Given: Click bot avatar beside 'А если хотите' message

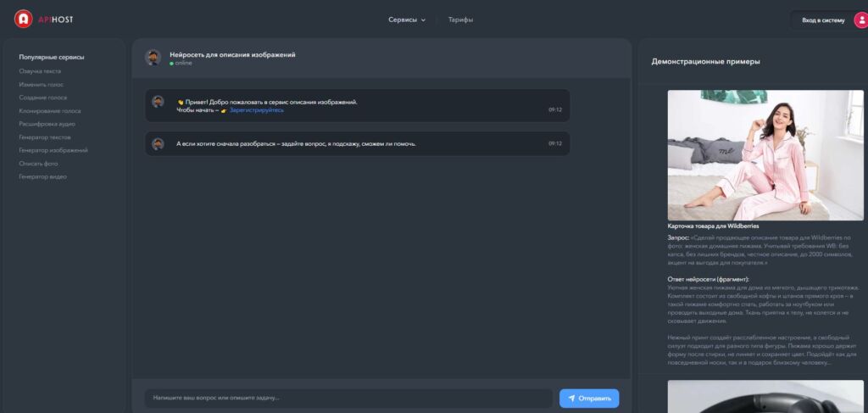Looking at the screenshot, I should coord(158,144).
